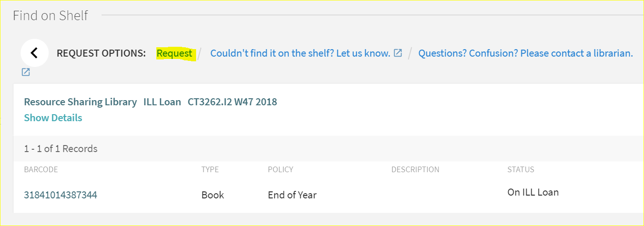Click the 'End of Year' policy cell

click(292, 195)
